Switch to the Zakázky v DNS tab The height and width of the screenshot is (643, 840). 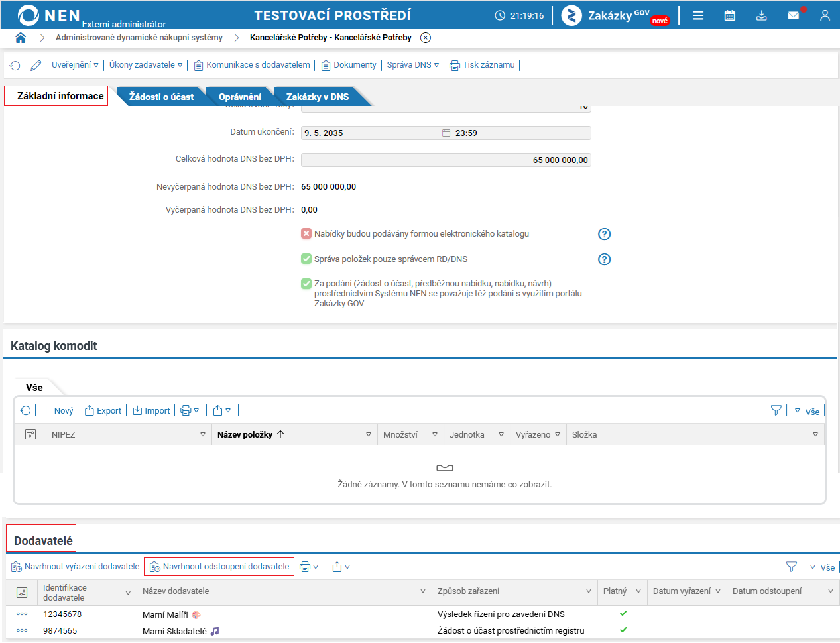click(318, 97)
